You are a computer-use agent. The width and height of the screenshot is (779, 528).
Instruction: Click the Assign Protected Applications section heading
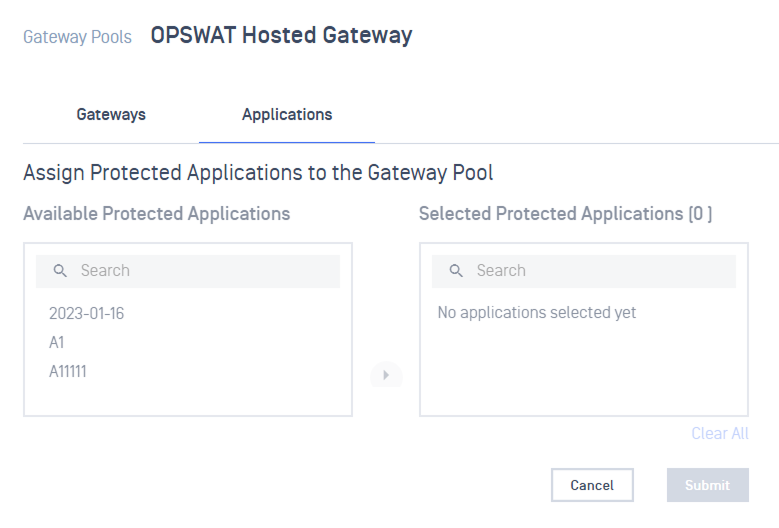click(x=258, y=173)
